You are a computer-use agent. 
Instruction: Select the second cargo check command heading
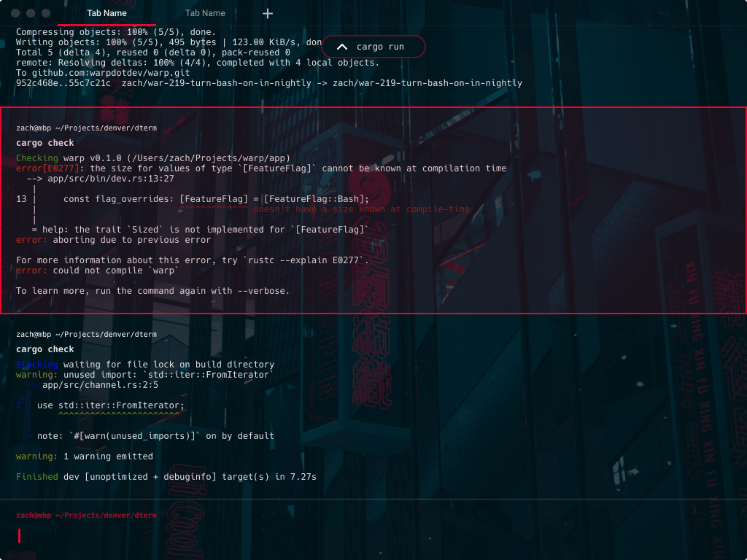[x=45, y=349]
